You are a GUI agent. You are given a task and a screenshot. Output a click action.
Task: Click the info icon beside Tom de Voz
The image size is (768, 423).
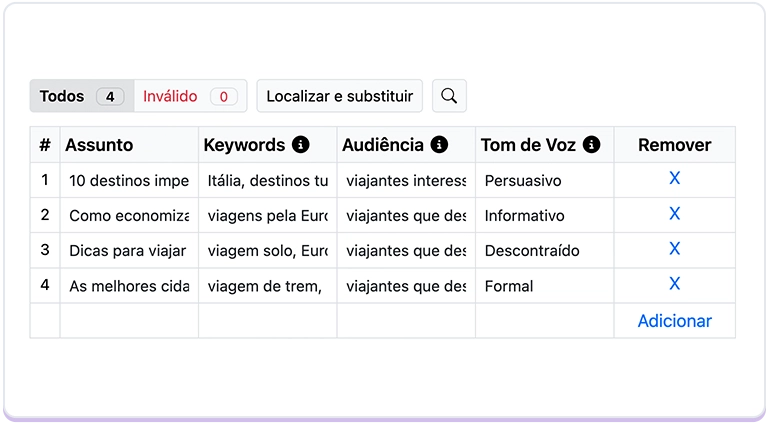pos(591,145)
